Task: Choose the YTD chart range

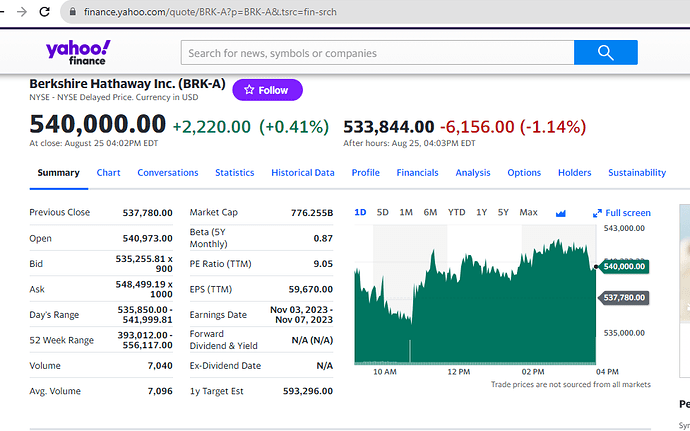Action: [456, 212]
